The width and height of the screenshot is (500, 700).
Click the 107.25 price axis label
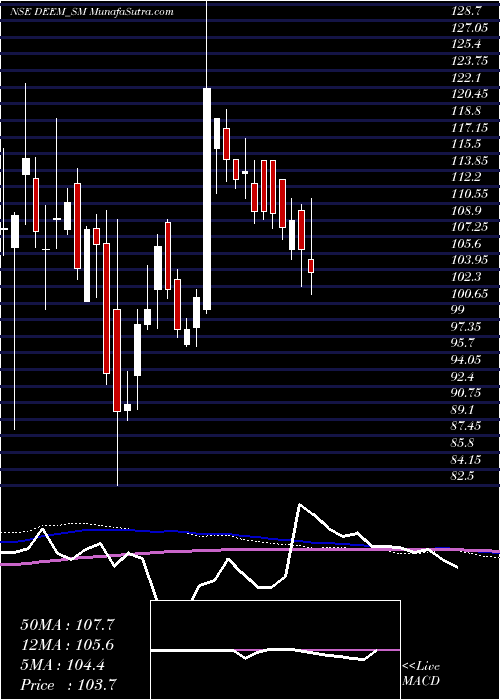coord(469,227)
